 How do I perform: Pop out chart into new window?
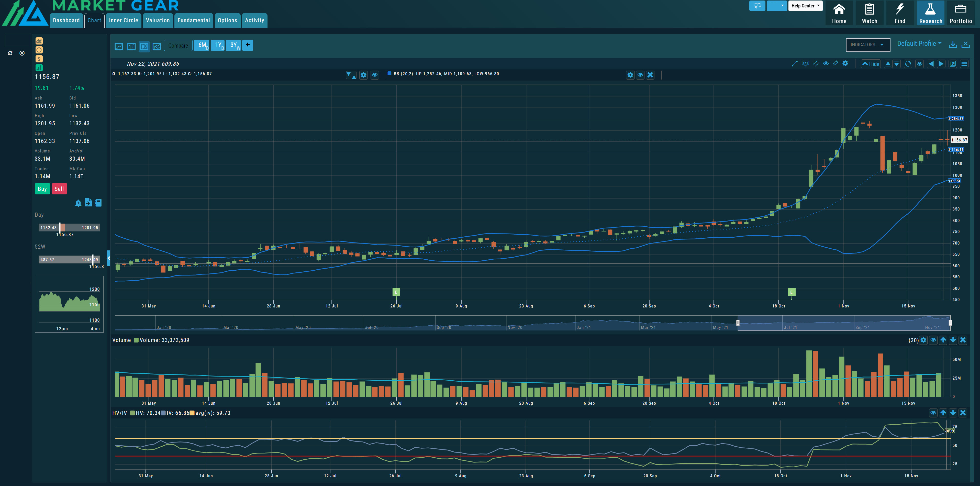(953, 64)
